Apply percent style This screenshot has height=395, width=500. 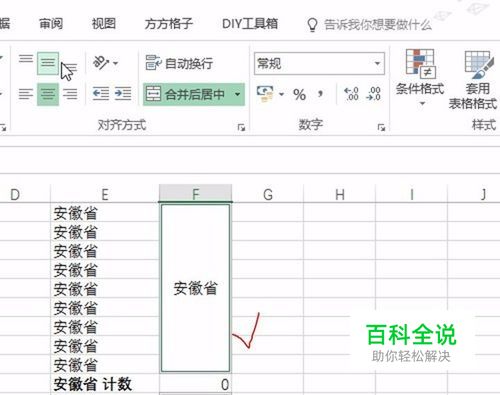pos(299,95)
